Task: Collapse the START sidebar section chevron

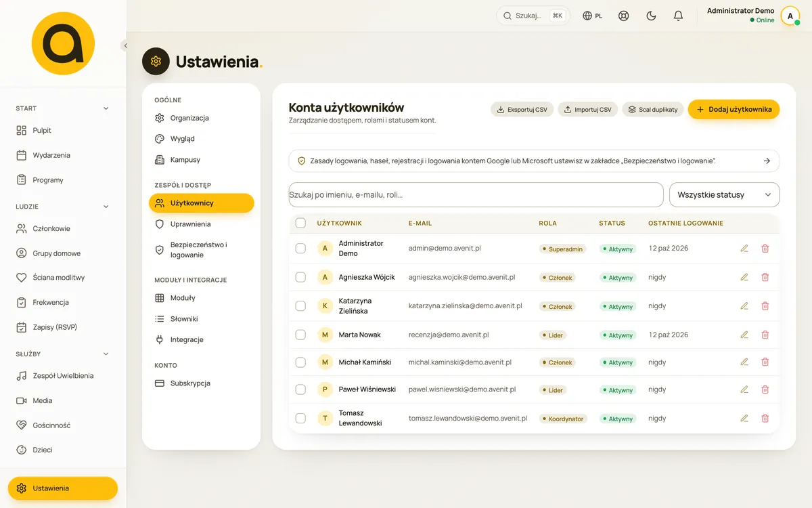Action: pos(106,108)
